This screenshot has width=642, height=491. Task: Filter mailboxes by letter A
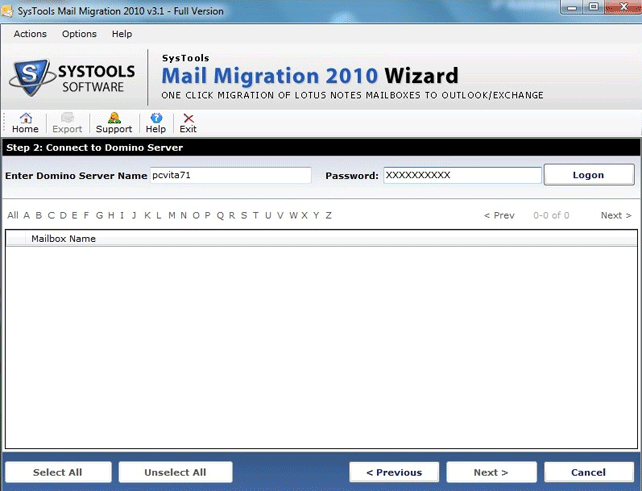(x=27, y=215)
